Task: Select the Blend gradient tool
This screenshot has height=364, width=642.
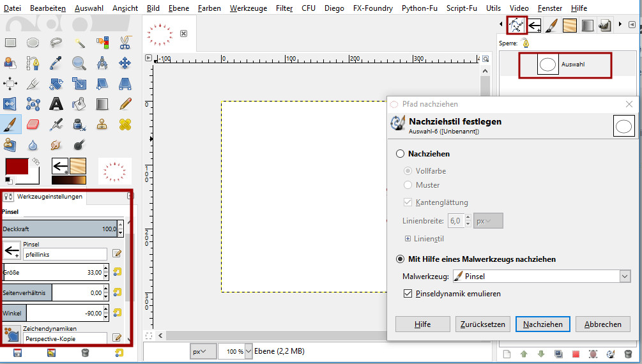Action: (102, 104)
